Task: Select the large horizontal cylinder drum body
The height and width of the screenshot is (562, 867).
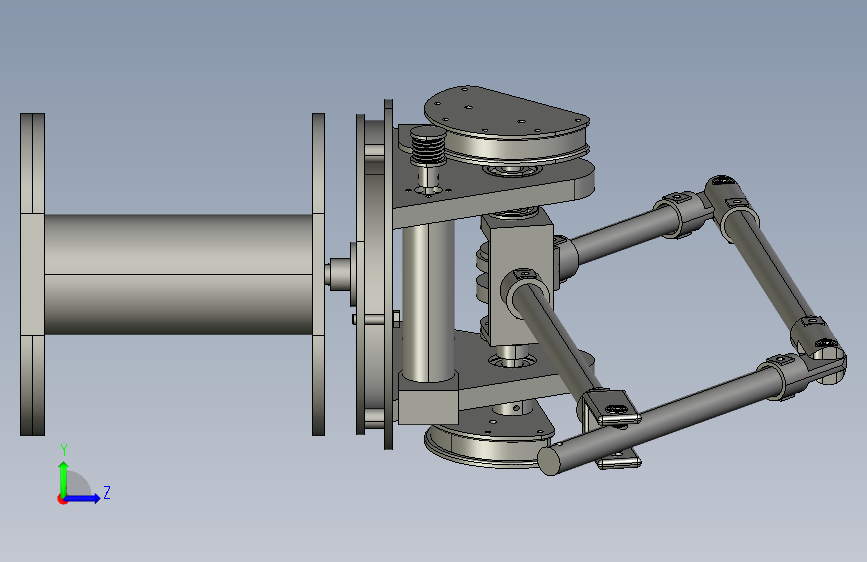Action: [x=178, y=274]
